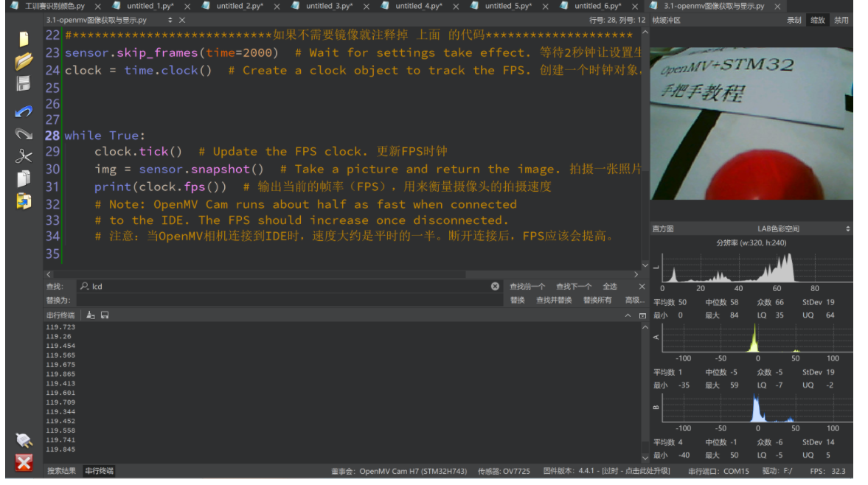Click the FPS: 32.3 status entry
The height and width of the screenshot is (485, 868).
point(827,471)
